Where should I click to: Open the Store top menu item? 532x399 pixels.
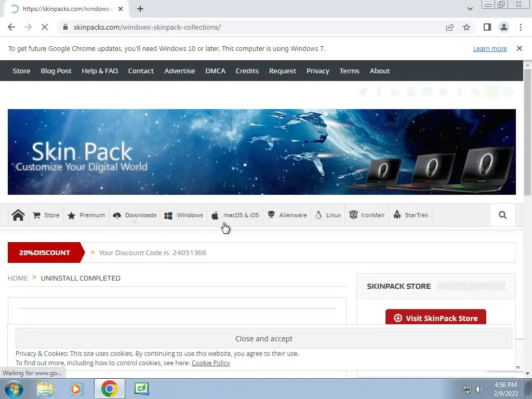[21, 71]
